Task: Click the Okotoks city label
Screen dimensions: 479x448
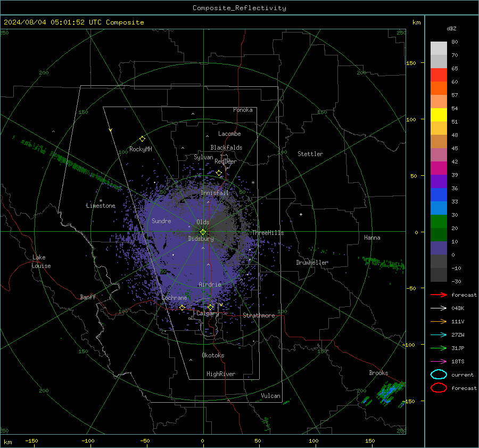Action: (x=213, y=355)
